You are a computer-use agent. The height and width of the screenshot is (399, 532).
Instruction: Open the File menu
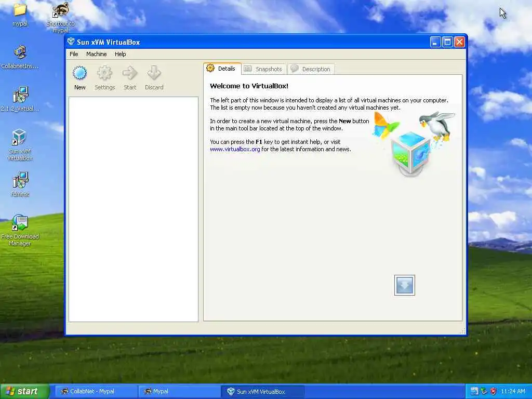[74, 54]
